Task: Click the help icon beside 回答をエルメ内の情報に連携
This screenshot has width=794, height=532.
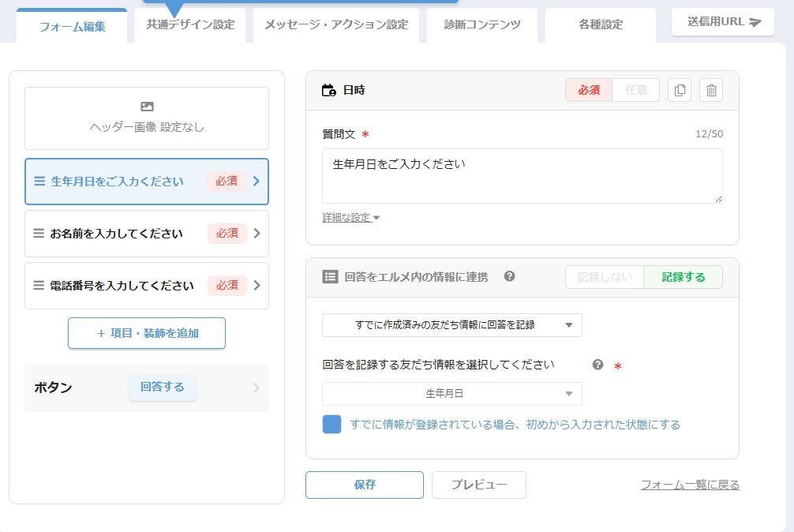Action: coord(509,276)
